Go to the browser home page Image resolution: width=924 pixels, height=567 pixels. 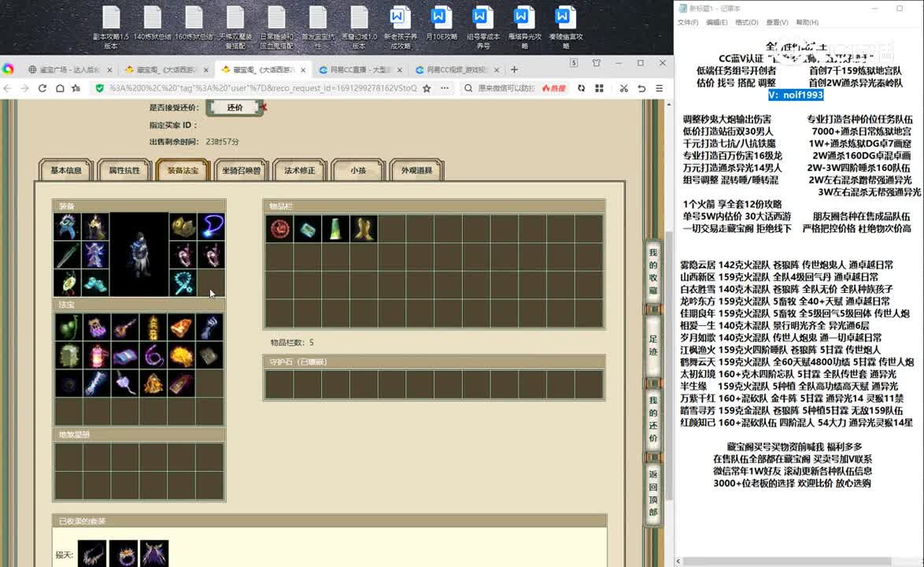point(60,88)
